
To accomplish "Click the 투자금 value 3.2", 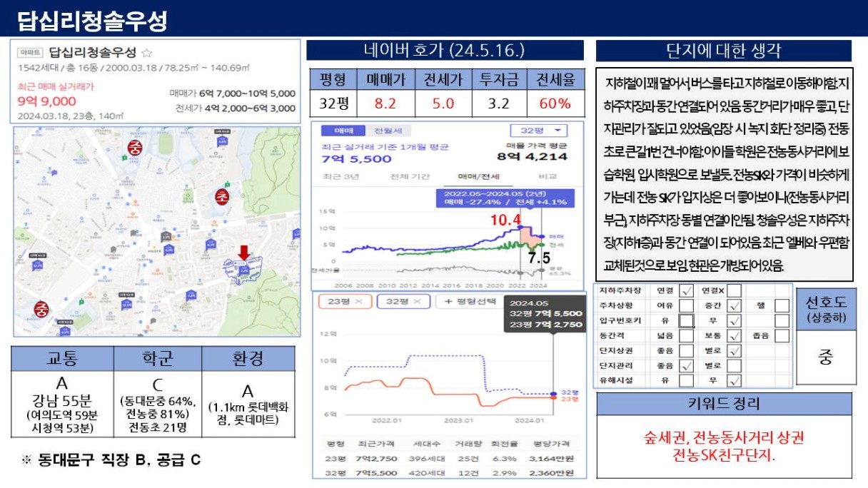I will (499, 103).
